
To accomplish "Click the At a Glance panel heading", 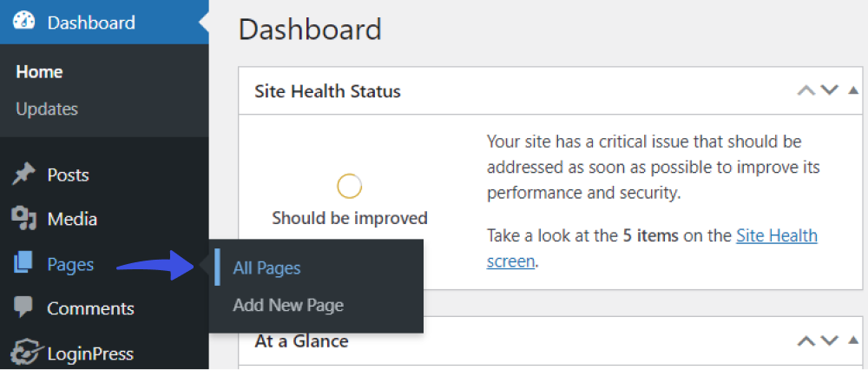I will point(302,340).
